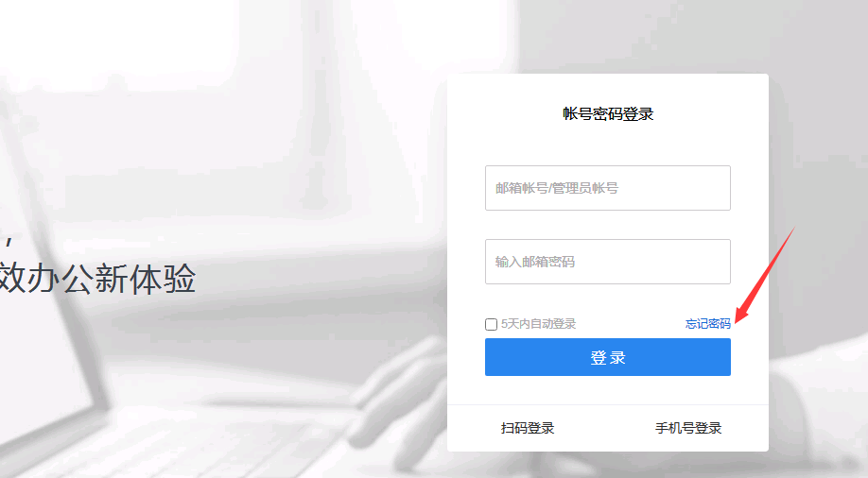Click the 5天内自动登录 label text
868x478 pixels.
pyautogui.click(x=538, y=324)
